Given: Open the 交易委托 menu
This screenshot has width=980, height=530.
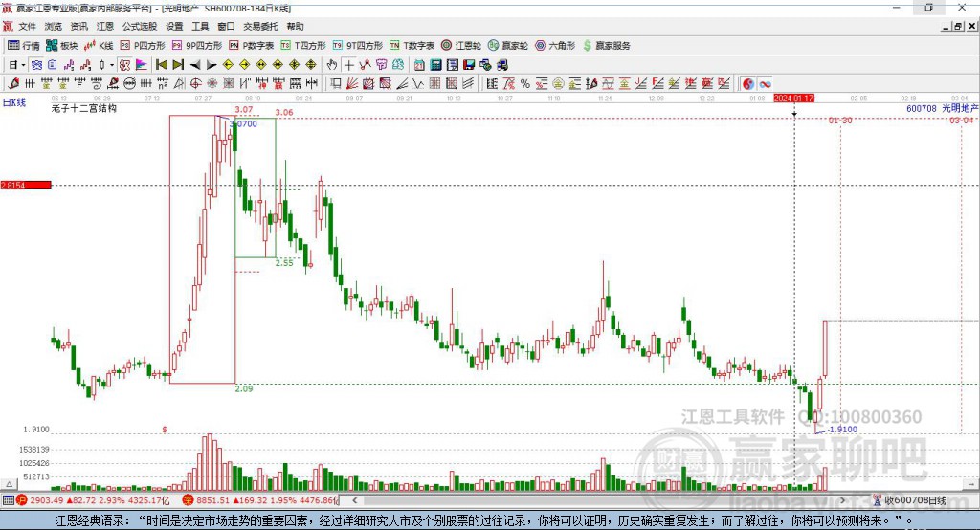Looking at the screenshot, I should (260, 26).
